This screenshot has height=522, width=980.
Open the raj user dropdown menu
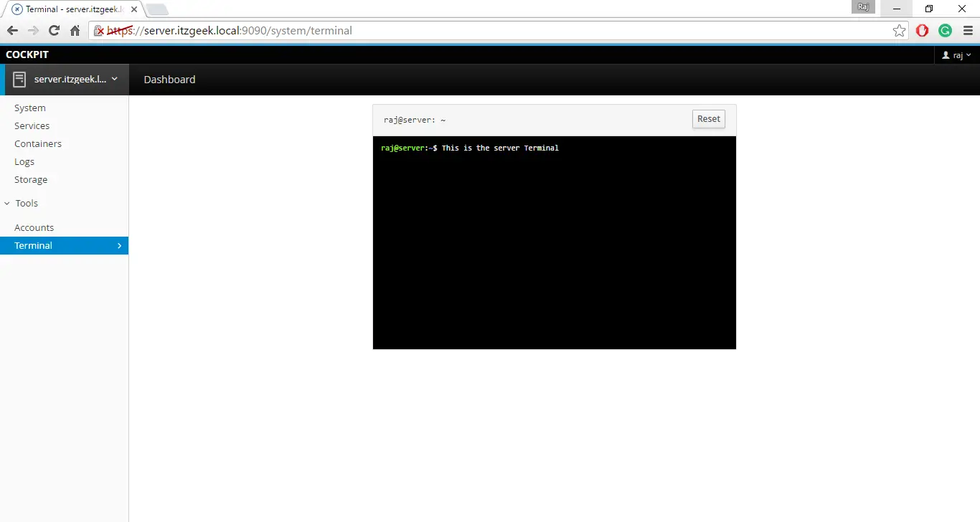click(x=956, y=55)
